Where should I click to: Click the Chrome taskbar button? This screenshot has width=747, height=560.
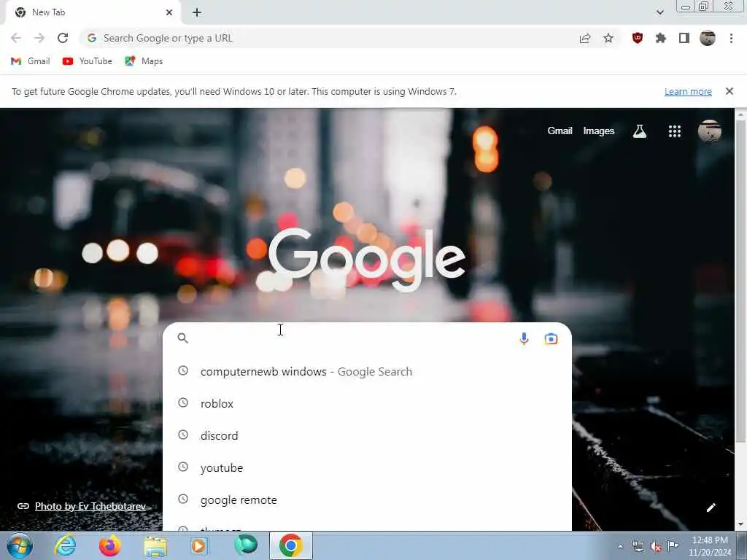[291, 545]
